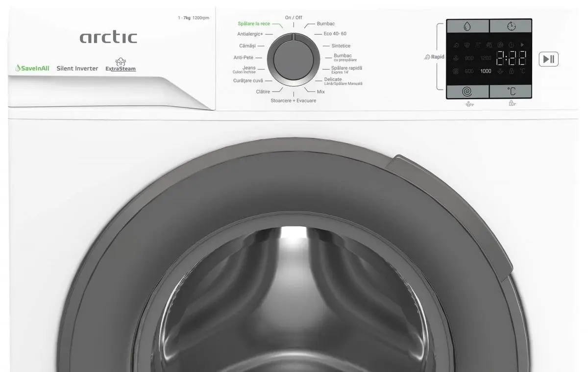Tap the delay timer clock button
Viewport: 588px width, 372px height.
511,26
